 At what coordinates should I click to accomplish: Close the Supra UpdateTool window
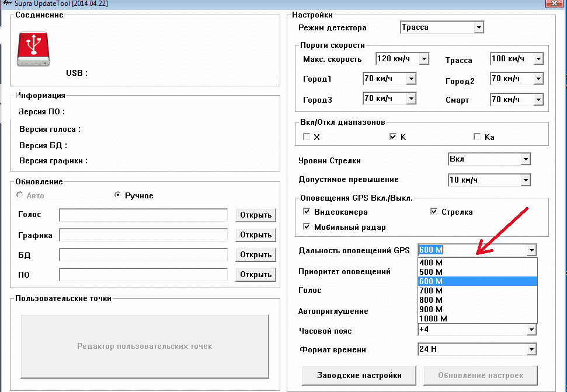click(554, 4)
